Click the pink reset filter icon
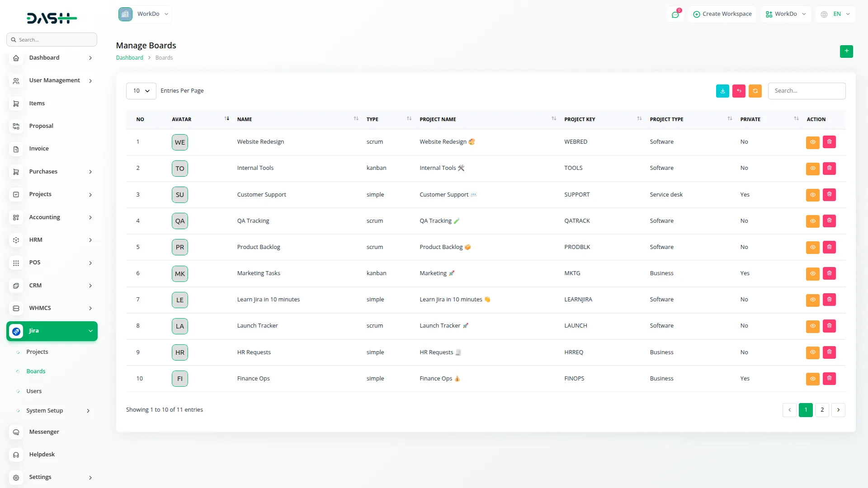Viewport: 868px width, 488px height. (739, 91)
